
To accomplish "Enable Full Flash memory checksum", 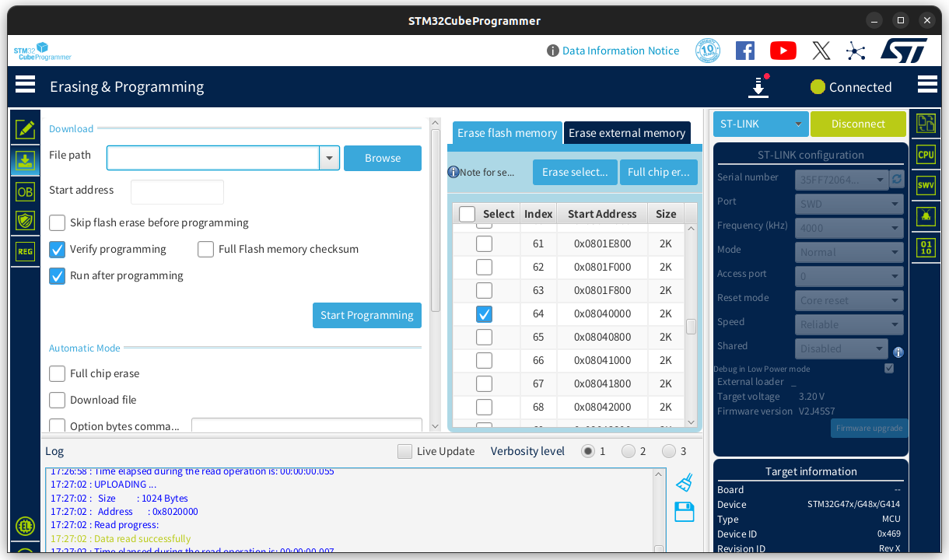I will [205, 249].
